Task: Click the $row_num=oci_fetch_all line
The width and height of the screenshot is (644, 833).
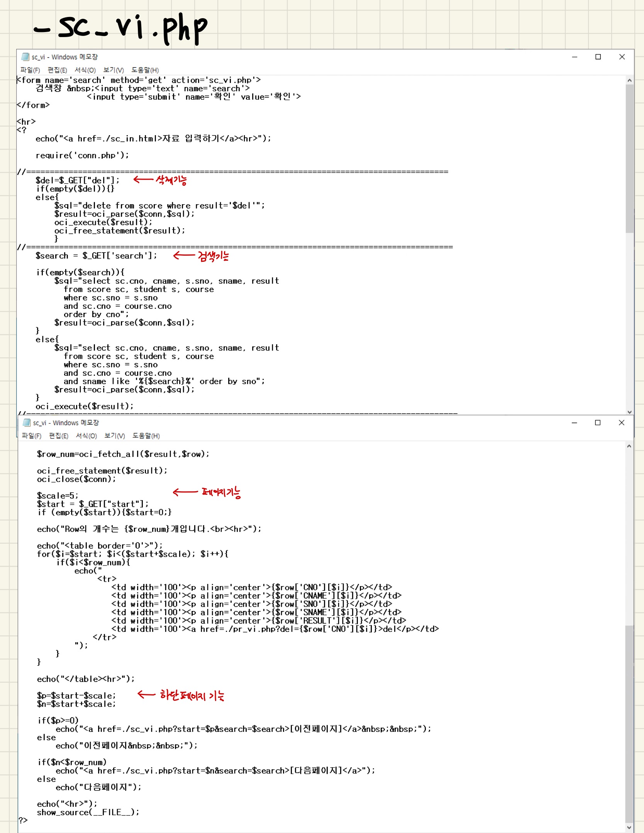Action: pos(123,454)
